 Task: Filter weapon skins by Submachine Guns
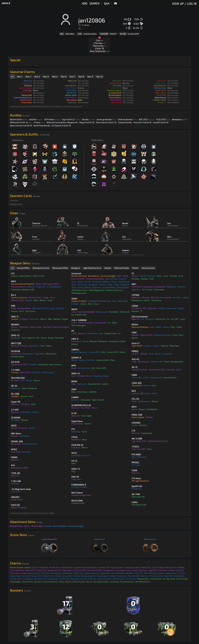point(41,268)
